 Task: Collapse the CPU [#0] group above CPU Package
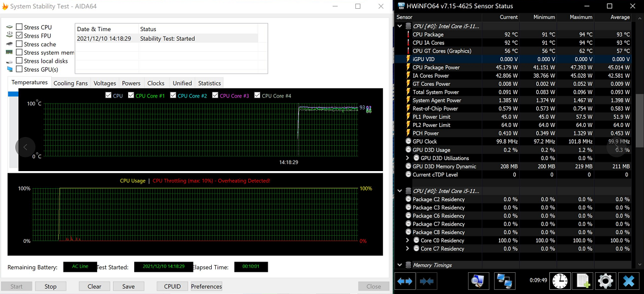coord(400,26)
